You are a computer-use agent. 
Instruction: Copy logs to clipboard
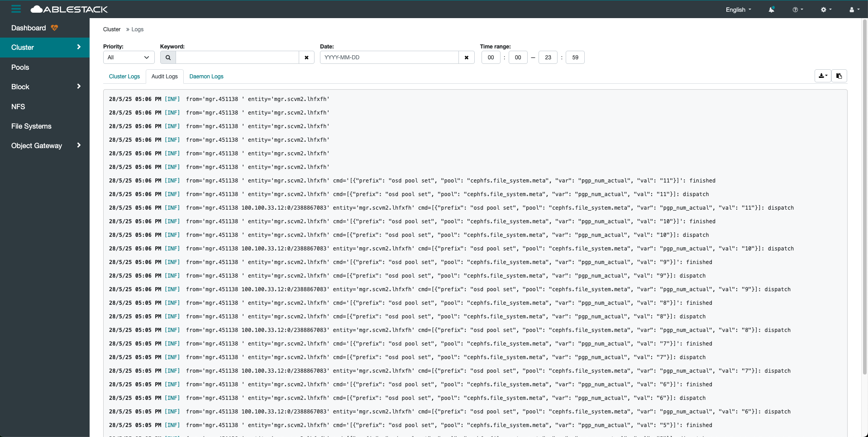pyautogui.click(x=839, y=76)
